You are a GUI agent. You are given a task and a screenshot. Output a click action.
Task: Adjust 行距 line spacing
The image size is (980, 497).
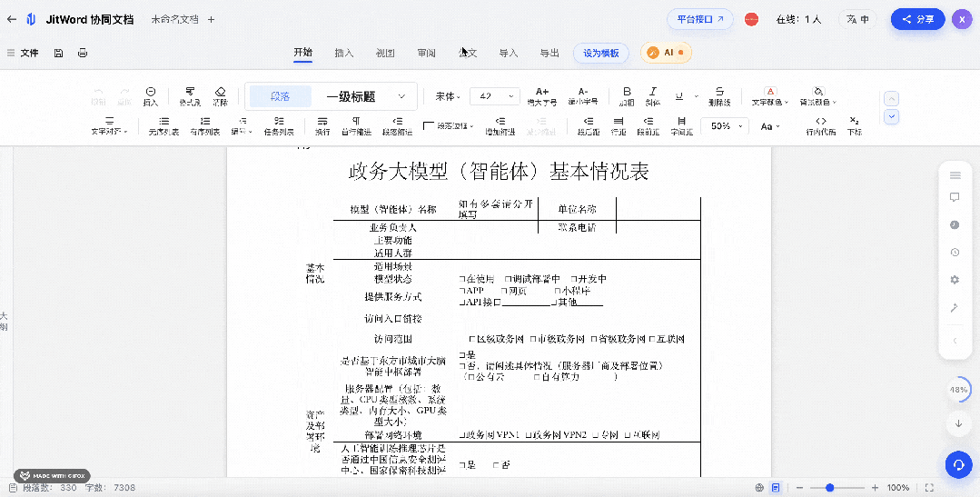619,125
